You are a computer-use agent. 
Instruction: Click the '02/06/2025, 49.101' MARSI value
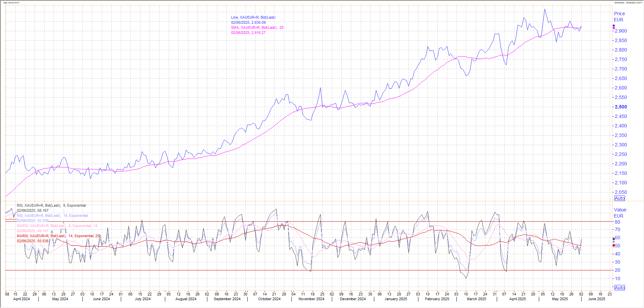tap(33, 231)
